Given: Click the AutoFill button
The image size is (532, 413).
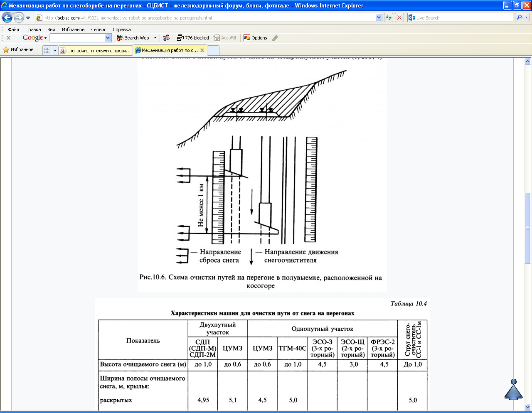Looking at the screenshot, I should (225, 38).
